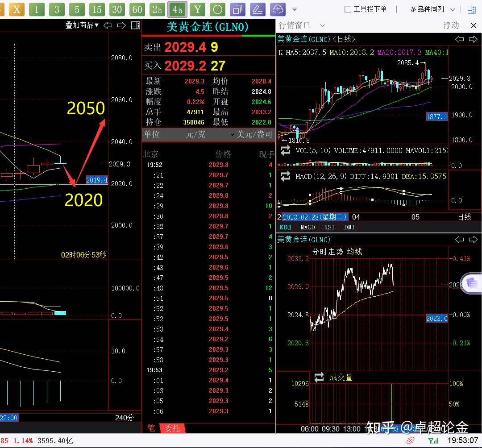Switch chart to 15-minute period

tap(97, 9)
